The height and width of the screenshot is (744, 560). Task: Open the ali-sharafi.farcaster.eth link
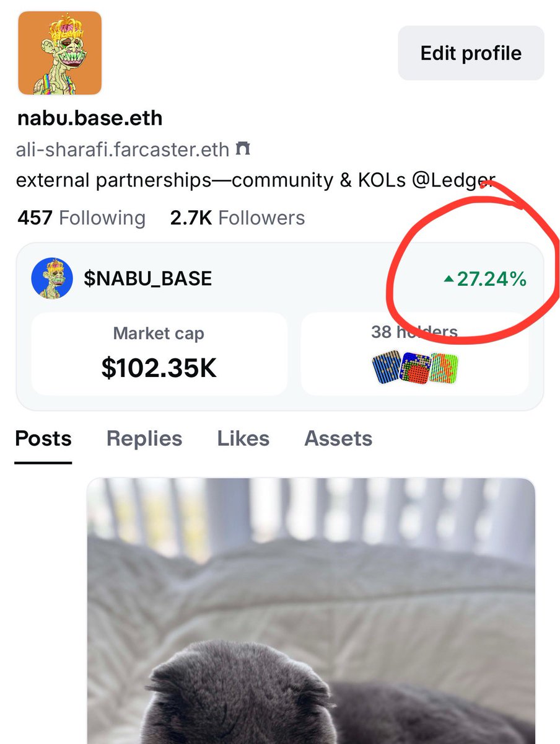pyautogui.click(x=123, y=149)
